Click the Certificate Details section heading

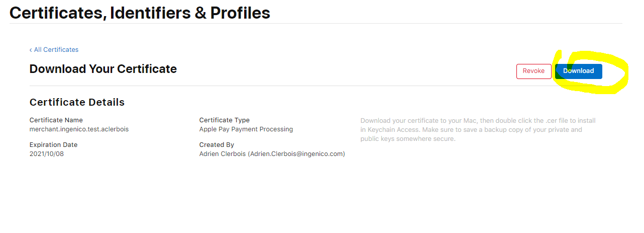coord(77,102)
